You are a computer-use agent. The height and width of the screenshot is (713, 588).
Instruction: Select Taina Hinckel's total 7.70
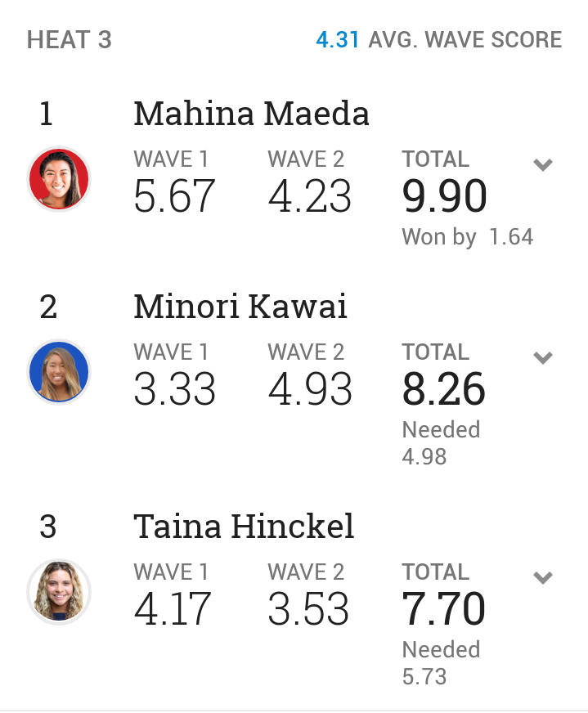[x=444, y=609]
